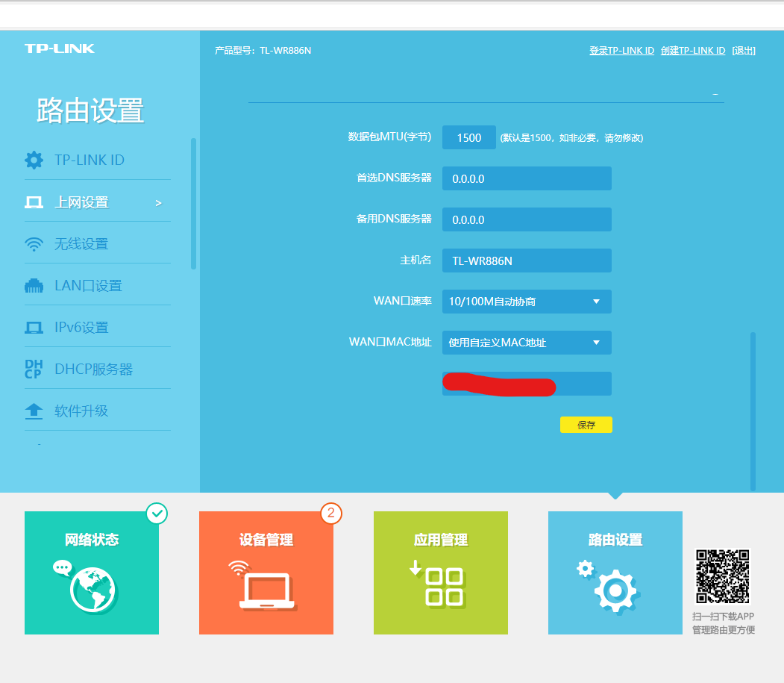Click the TP-LINK logo
This screenshot has width=784, height=683.
pyautogui.click(x=60, y=49)
